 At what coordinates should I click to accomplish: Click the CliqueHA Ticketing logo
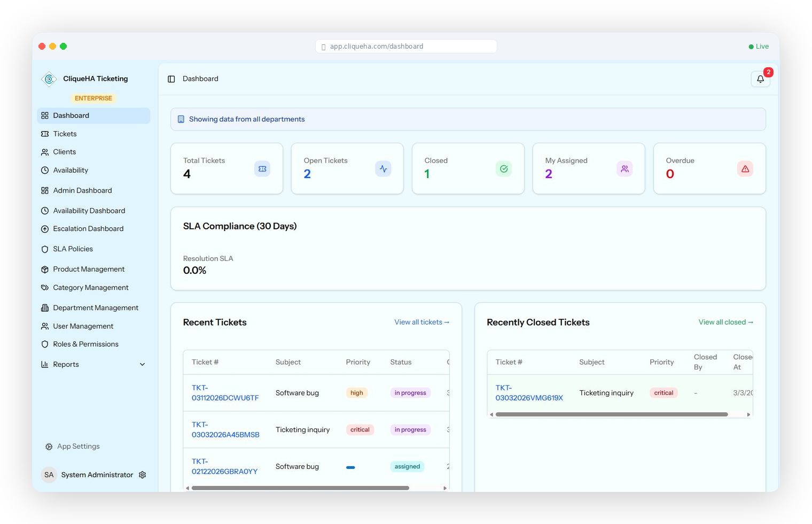(x=49, y=79)
